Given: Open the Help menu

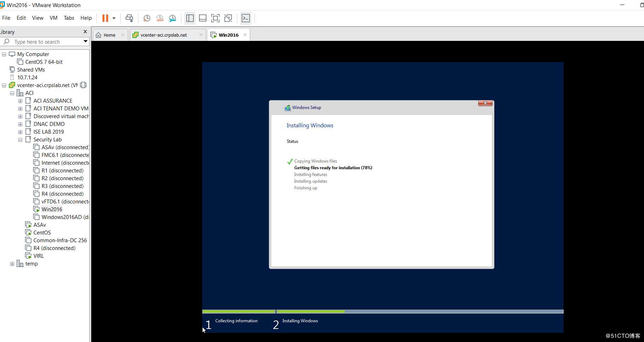Looking at the screenshot, I should click(x=86, y=18).
